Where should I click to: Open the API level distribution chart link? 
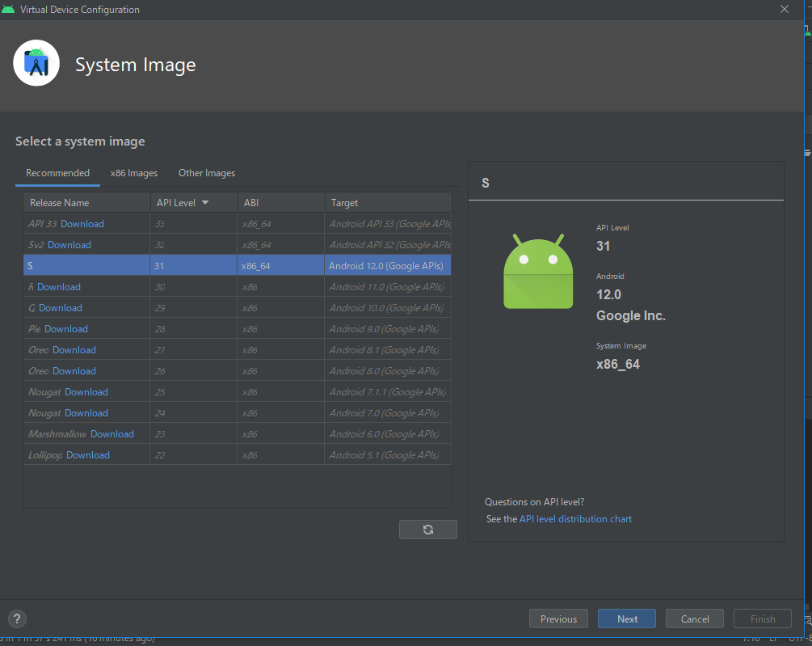(x=575, y=519)
